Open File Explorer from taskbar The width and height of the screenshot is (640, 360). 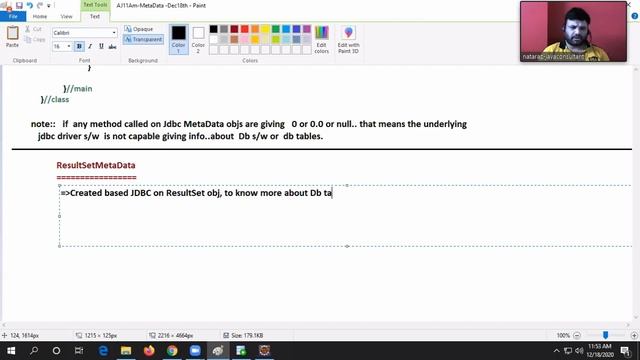(126, 351)
